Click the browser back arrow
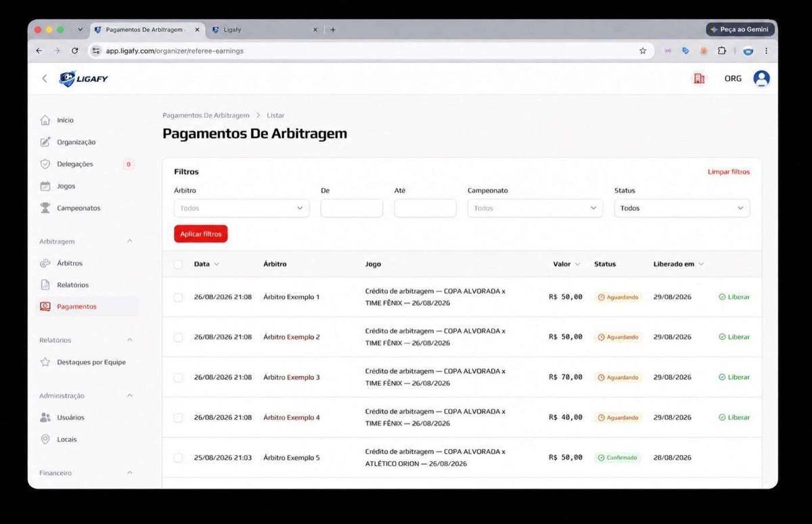812x524 pixels. (39, 51)
